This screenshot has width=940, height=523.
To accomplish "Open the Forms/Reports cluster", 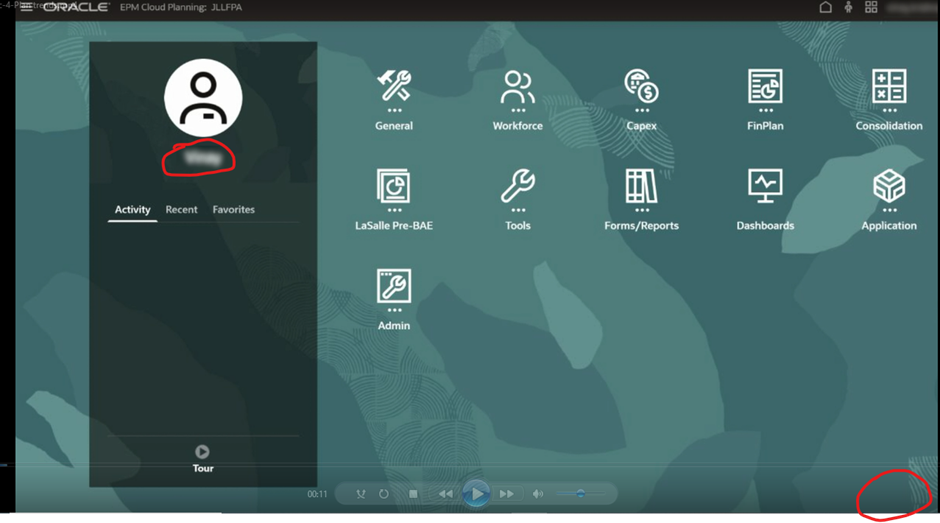I will click(641, 200).
